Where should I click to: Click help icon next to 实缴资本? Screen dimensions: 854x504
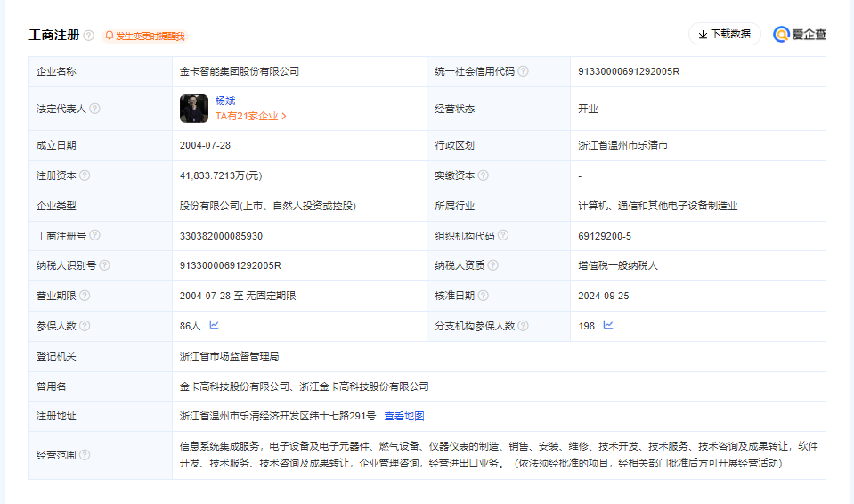(x=483, y=175)
